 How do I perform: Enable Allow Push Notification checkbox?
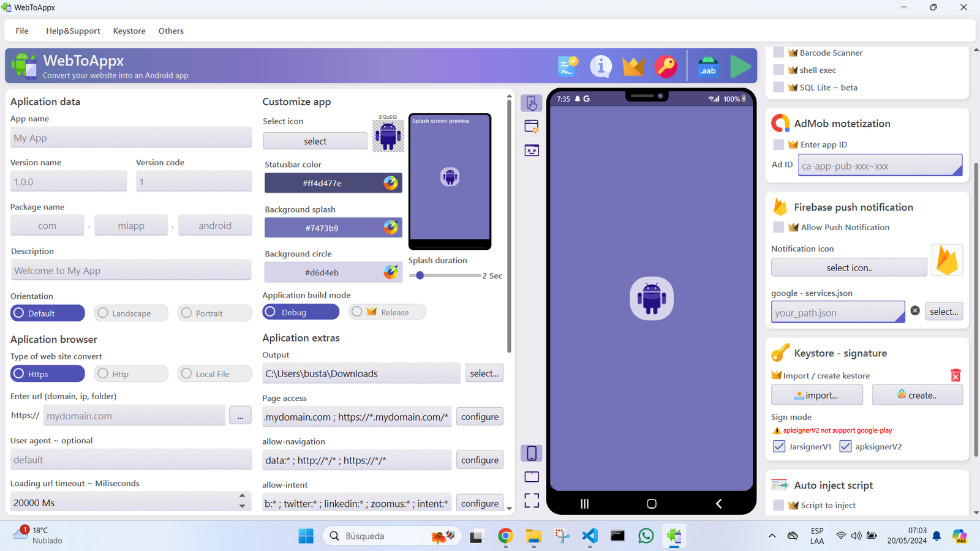pos(778,227)
